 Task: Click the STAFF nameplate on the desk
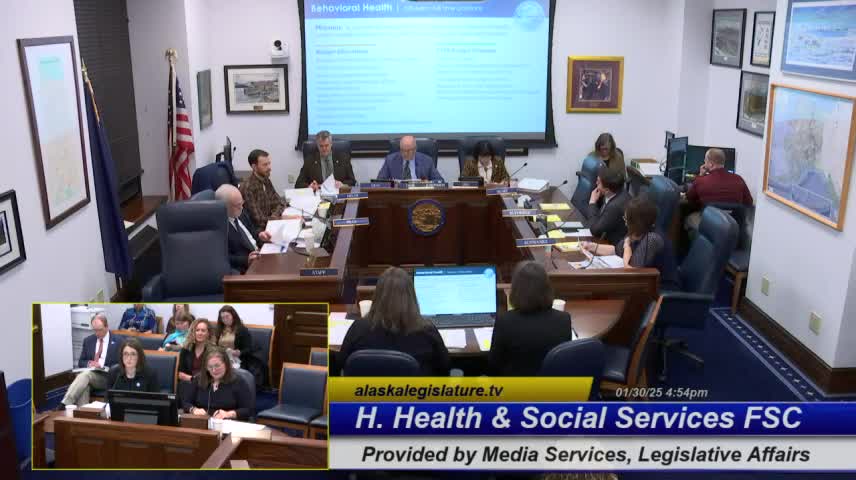pos(319,272)
